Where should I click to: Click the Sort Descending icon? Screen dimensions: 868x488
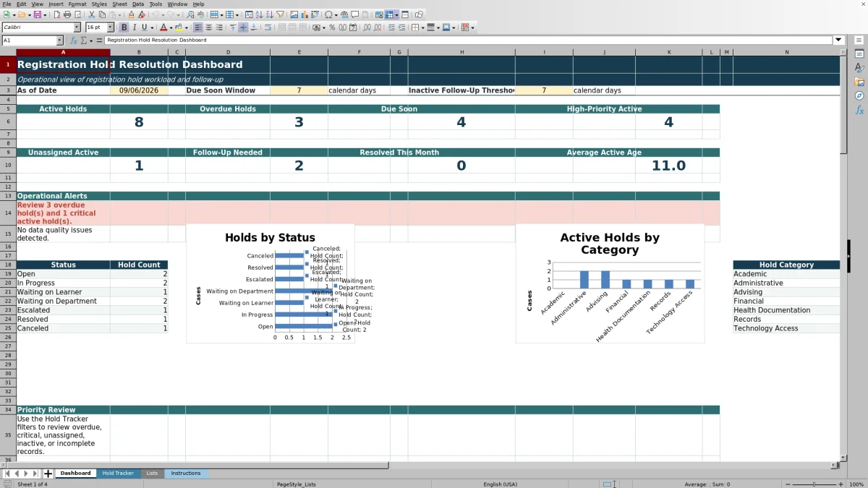(269, 14)
